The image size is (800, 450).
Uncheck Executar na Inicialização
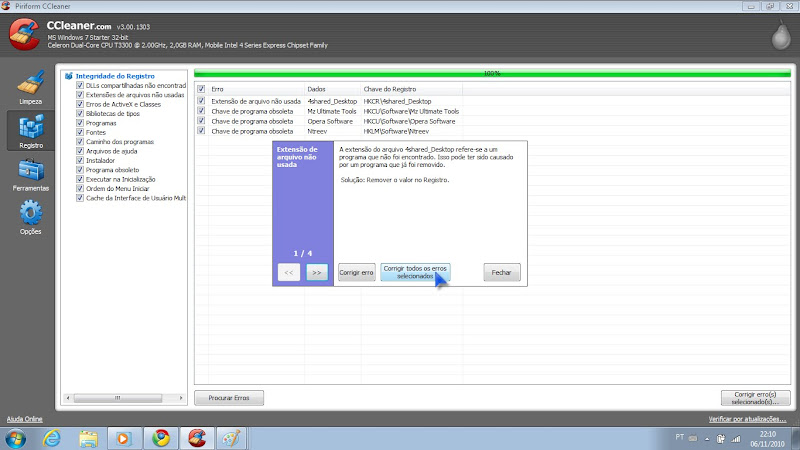coord(80,179)
